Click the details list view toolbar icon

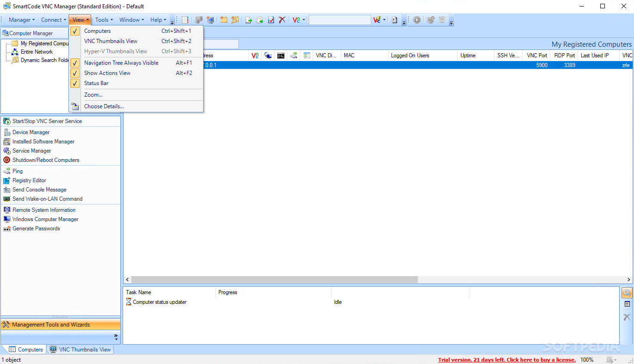(185, 20)
